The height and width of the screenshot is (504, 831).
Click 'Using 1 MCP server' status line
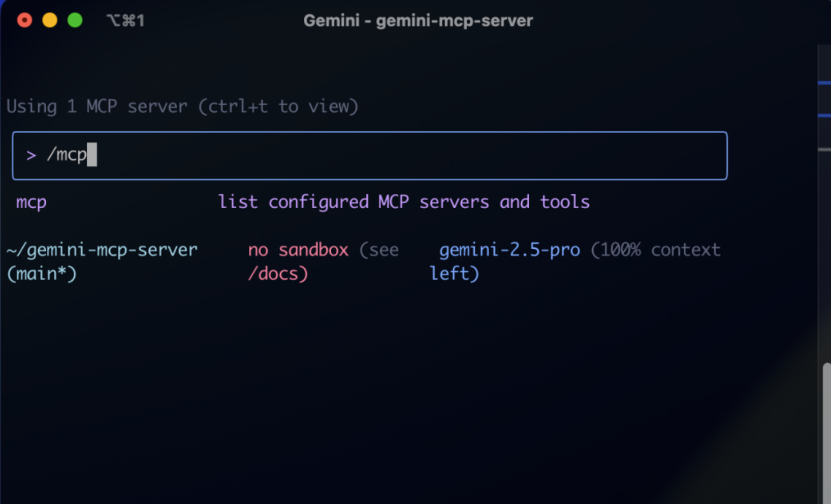click(182, 107)
